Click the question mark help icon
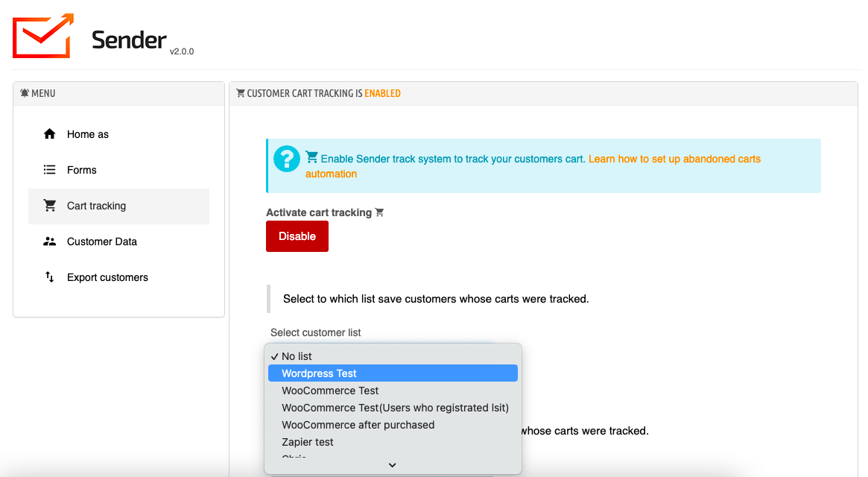This screenshot has width=868, height=477. [x=286, y=159]
